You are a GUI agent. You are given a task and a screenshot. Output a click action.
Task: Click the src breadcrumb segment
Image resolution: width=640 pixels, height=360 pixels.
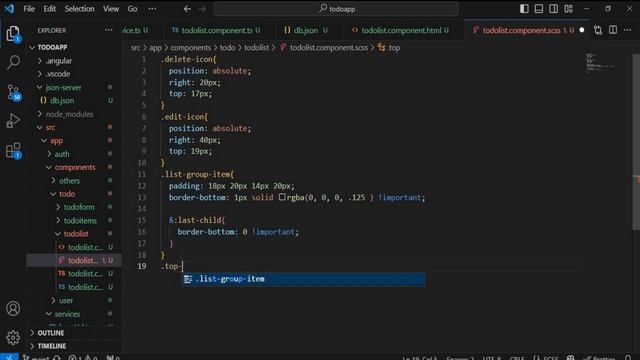tap(136, 48)
